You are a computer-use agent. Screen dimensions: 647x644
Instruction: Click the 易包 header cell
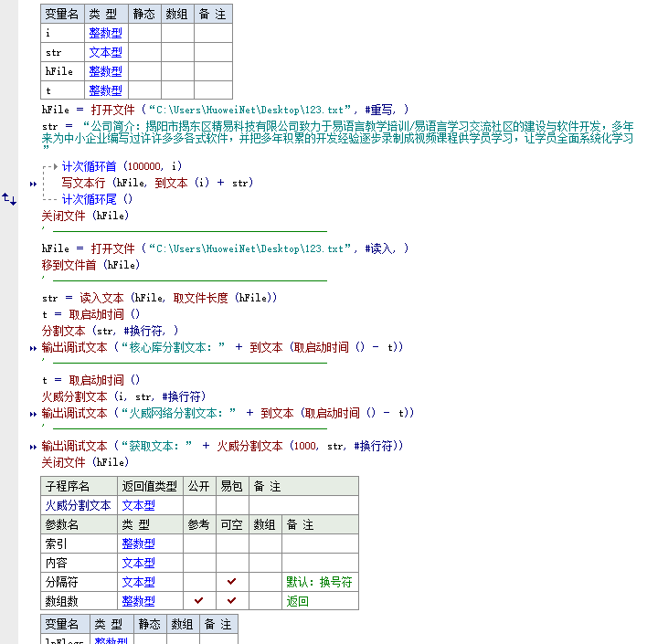[x=233, y=486]
